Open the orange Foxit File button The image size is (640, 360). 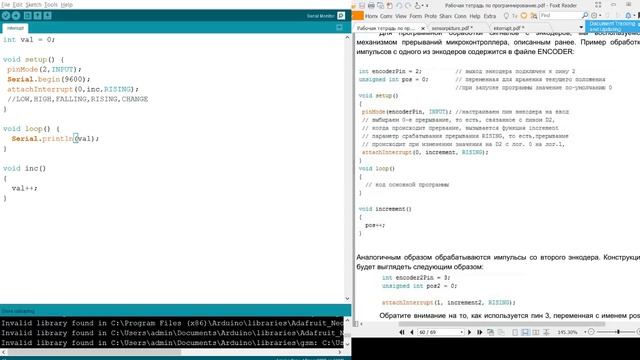point(358,16)
